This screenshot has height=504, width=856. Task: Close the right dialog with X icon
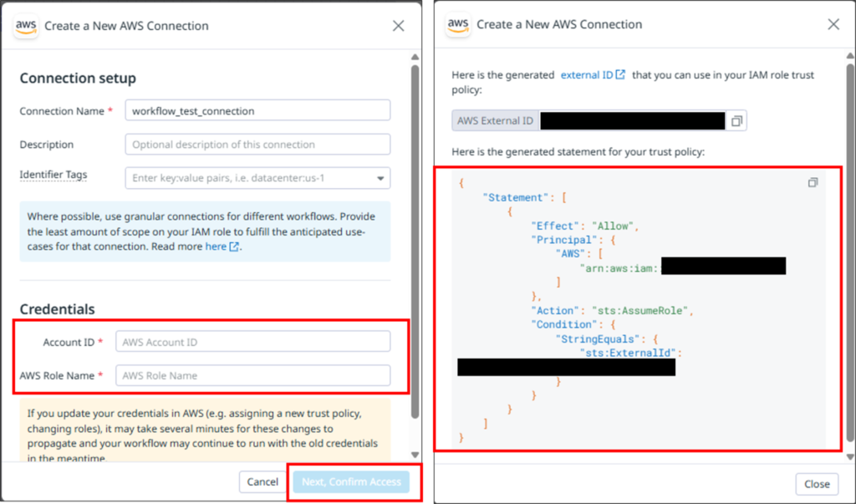[833, 24]
